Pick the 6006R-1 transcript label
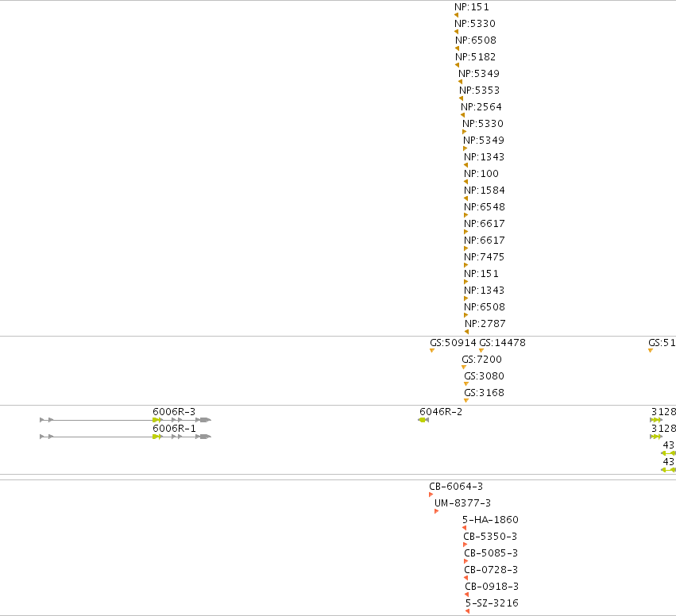Image resolution: width=676 pixels, height=616 pixels. tap(174, 429)
